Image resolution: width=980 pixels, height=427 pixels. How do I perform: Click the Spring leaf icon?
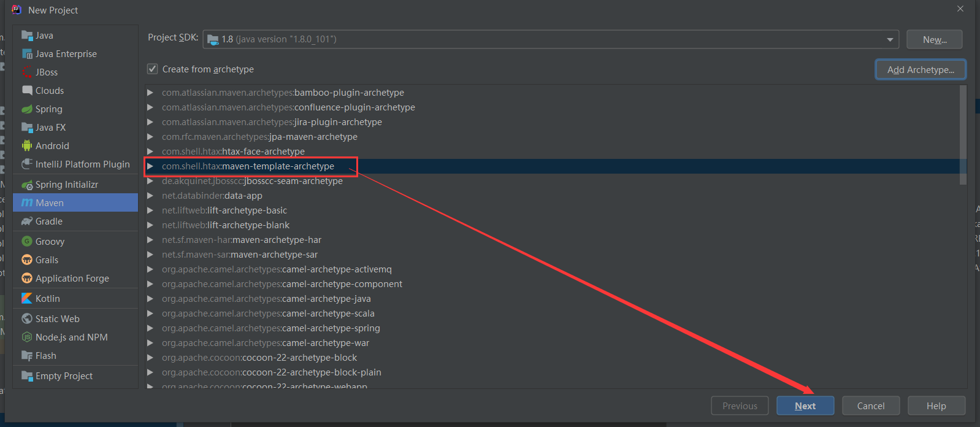(x=27, y=109)
